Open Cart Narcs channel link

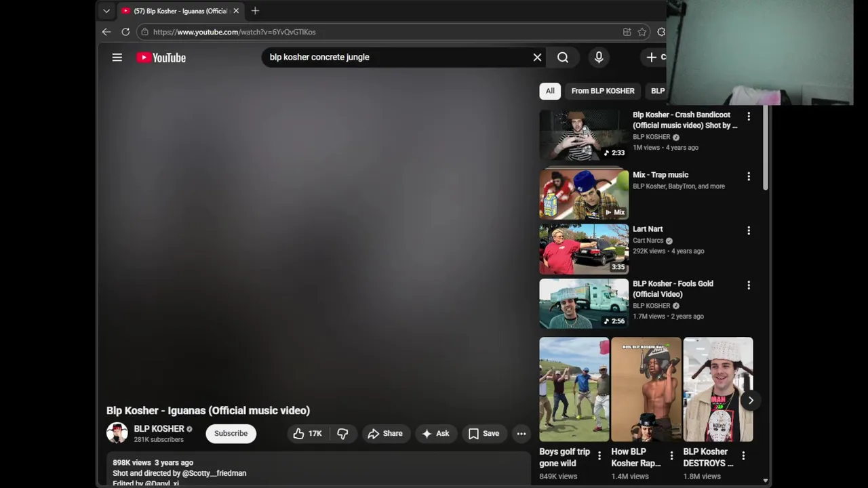pyautogui.click(x=648, y=241)
